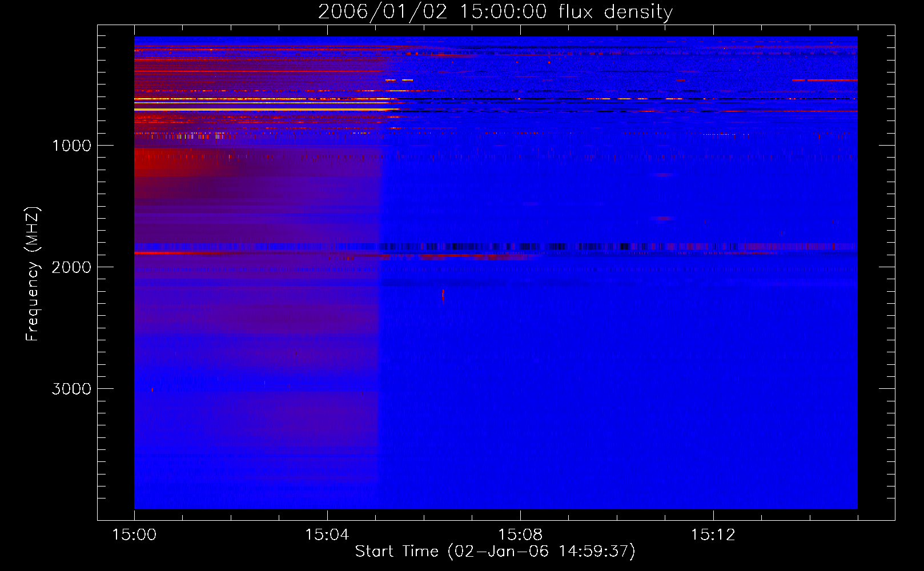Click the 'Frequency (MHZ)' axis label
924x571 pixels.
point(33,274)
